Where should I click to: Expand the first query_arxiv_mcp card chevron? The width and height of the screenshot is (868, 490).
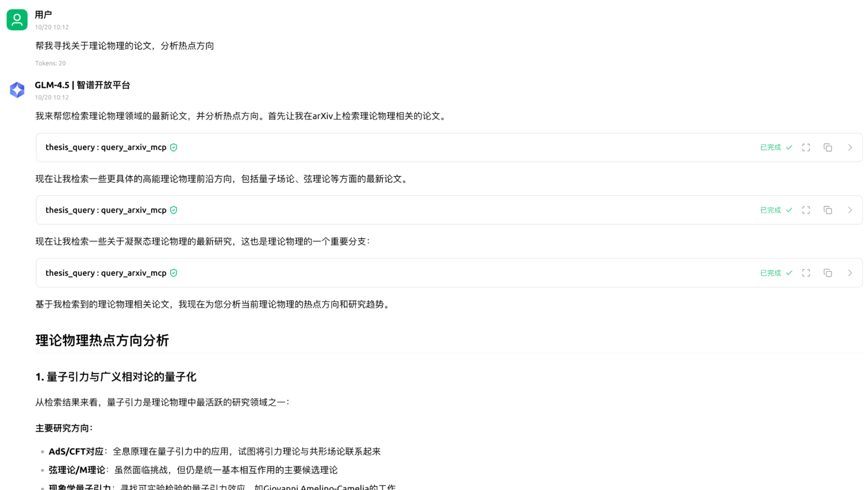(x=850, y=148)
